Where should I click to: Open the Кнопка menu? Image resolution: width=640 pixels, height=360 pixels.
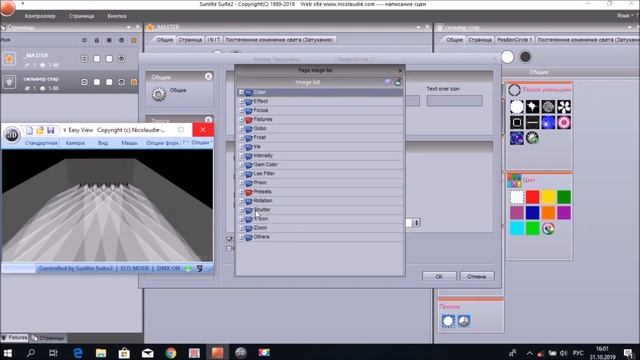coord(117,16)
